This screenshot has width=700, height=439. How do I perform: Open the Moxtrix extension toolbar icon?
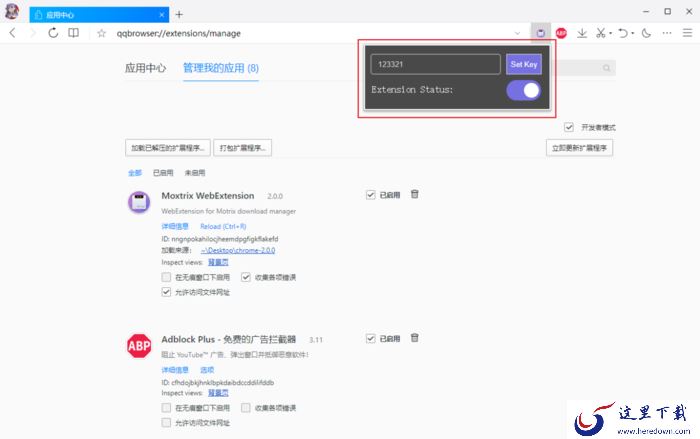540,33
